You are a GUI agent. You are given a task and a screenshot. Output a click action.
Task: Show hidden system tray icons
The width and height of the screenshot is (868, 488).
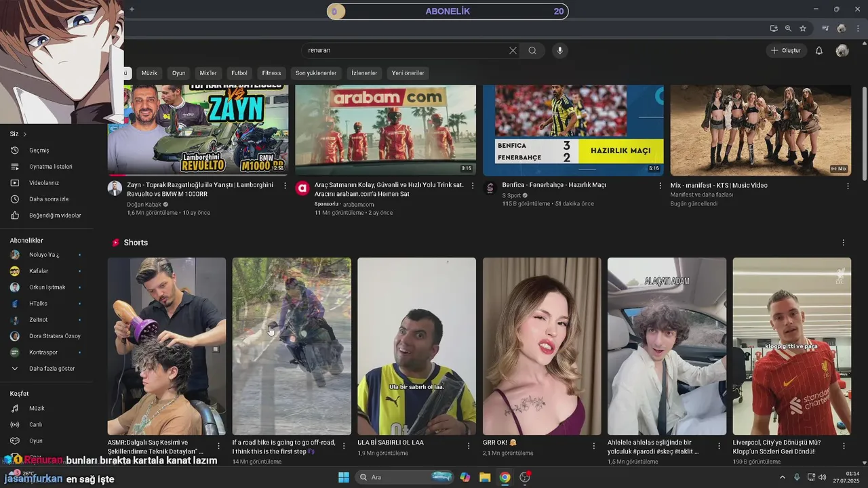782,477
